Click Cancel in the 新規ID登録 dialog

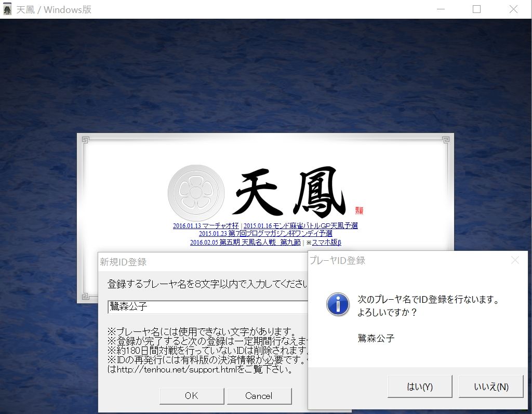point(259,396)
